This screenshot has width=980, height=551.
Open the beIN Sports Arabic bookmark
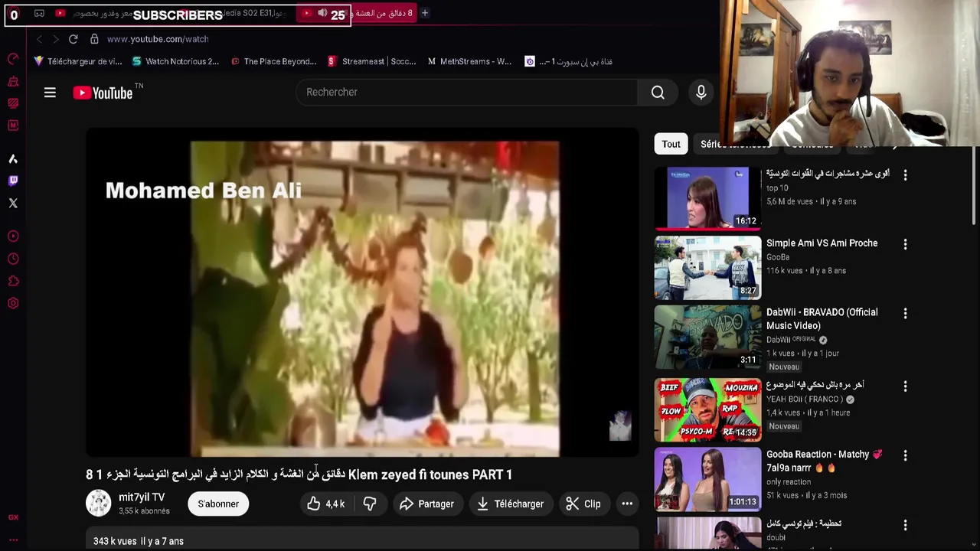pos(568,61)
